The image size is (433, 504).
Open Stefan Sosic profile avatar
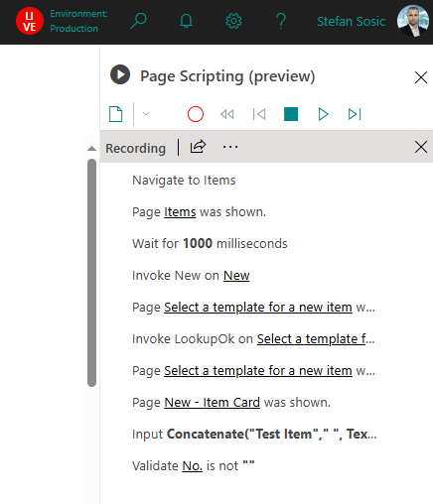(413, 21)
